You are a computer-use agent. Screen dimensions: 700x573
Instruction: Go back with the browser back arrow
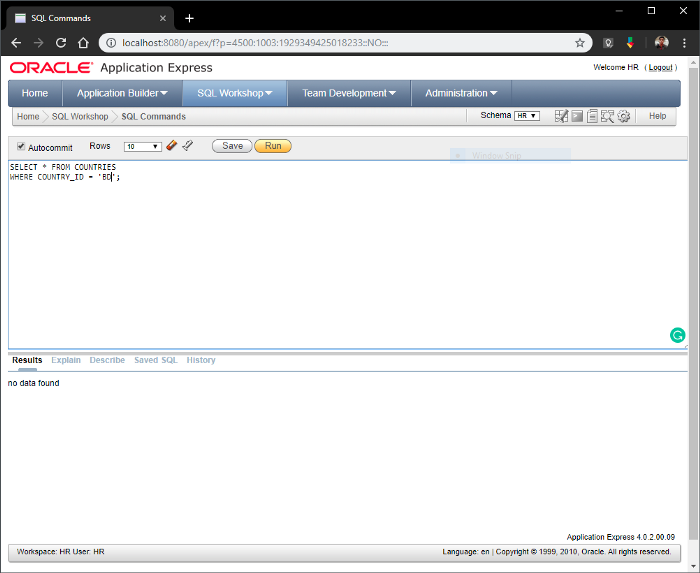(17, 43)
